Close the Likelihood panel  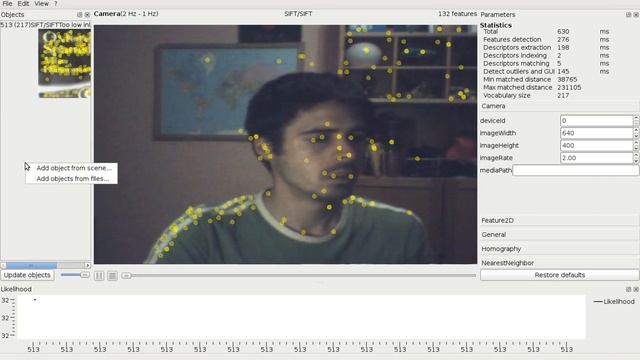point(636,289)
